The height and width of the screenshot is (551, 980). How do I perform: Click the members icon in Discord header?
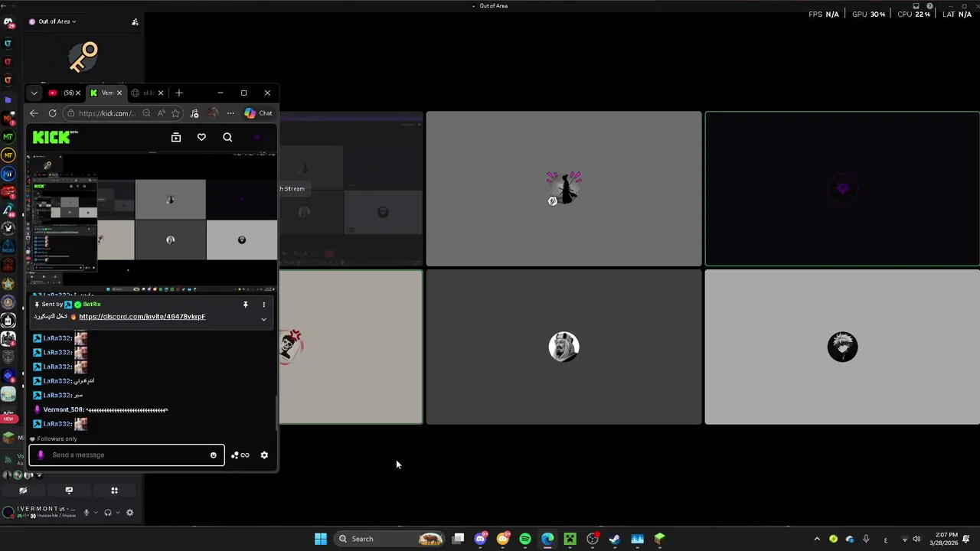[135, 21]
